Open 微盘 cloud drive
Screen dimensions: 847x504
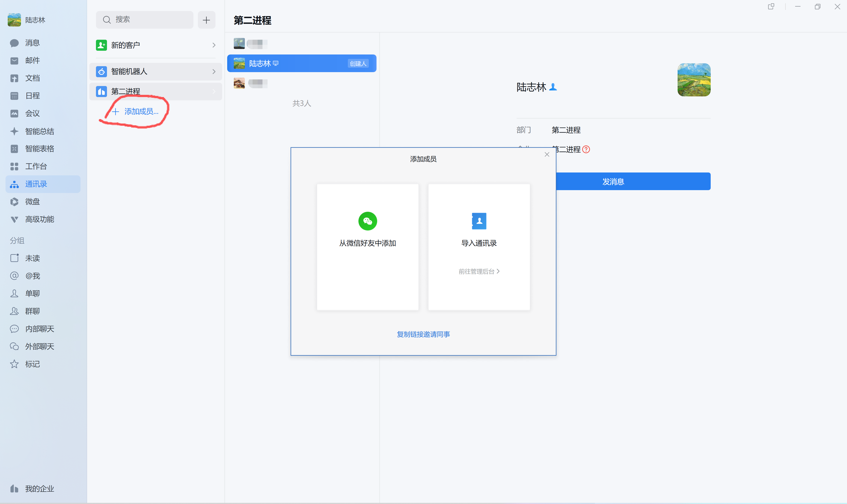(x=43, y=202)
